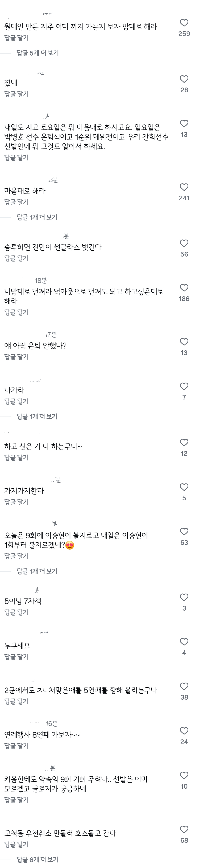Image resolution: width=200 pixels, height=868 pixels.
Task: Heart the '나가라' comment
Action: point(184,386)
